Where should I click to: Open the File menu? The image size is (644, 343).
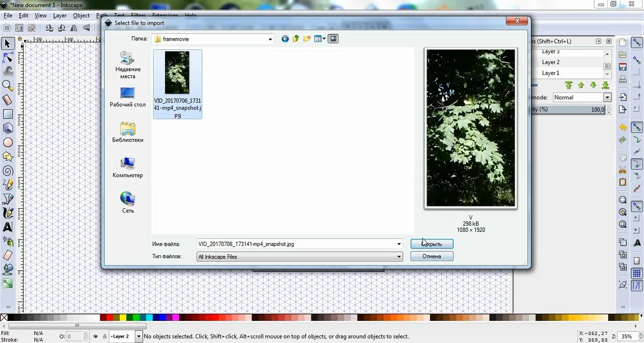click(x=8, y=16)
